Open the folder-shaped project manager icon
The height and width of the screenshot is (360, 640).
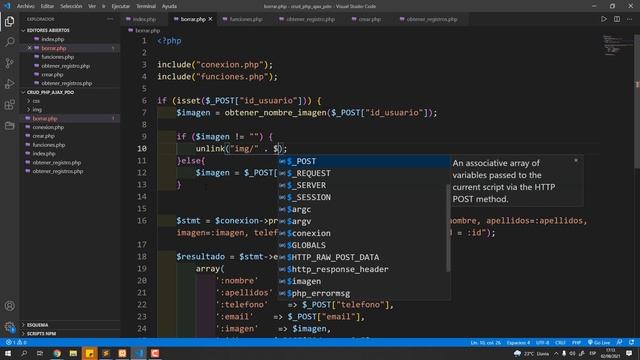coord(9,125)
